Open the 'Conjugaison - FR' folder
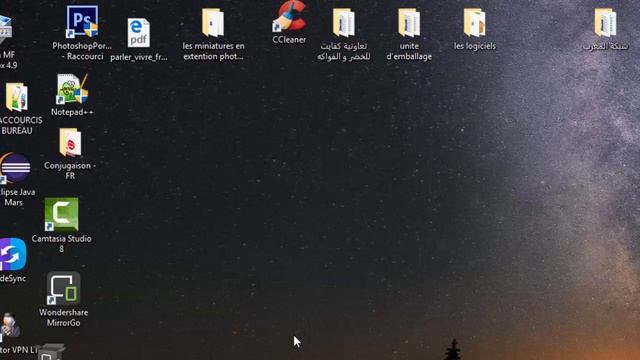The image size is (640, 360). click(x=70, y=142)
